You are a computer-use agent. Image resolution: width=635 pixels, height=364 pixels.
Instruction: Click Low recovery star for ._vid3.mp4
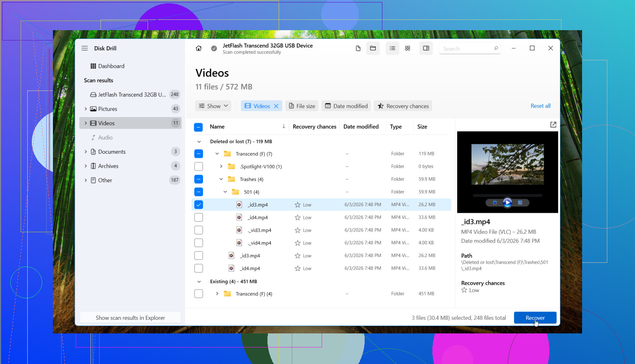tap(298, 230)
